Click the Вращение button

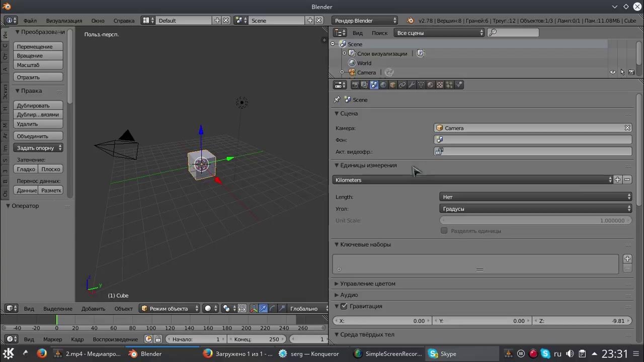38,55
